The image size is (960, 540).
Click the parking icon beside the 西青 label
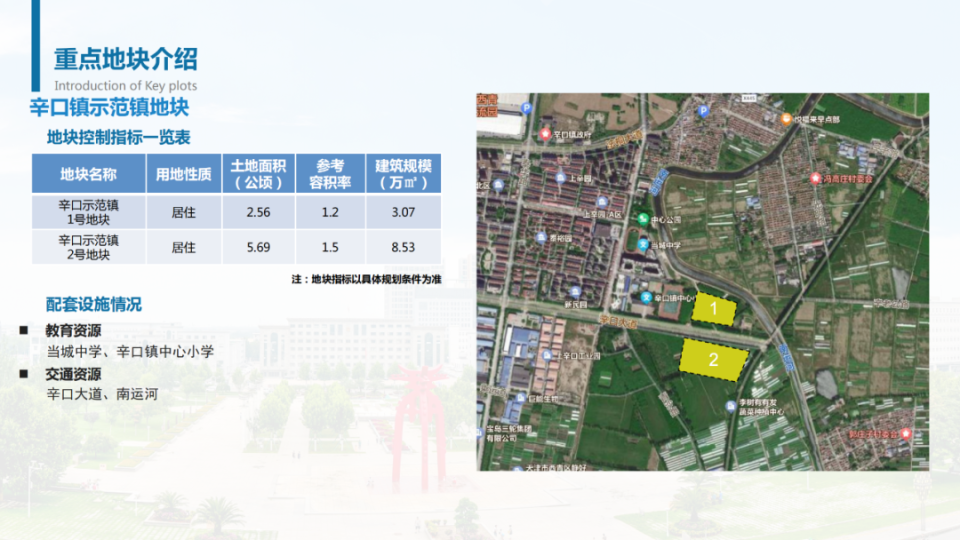[527, 108]
